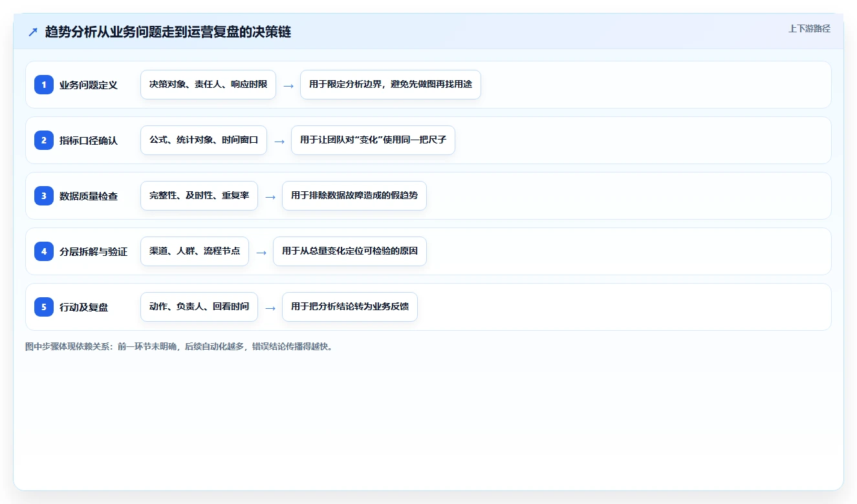The width and height of the screenshot is (857, 504).
Task: Click the 用于限定分析边界，避免先做图再找用途 box
Action: [391, 85]
